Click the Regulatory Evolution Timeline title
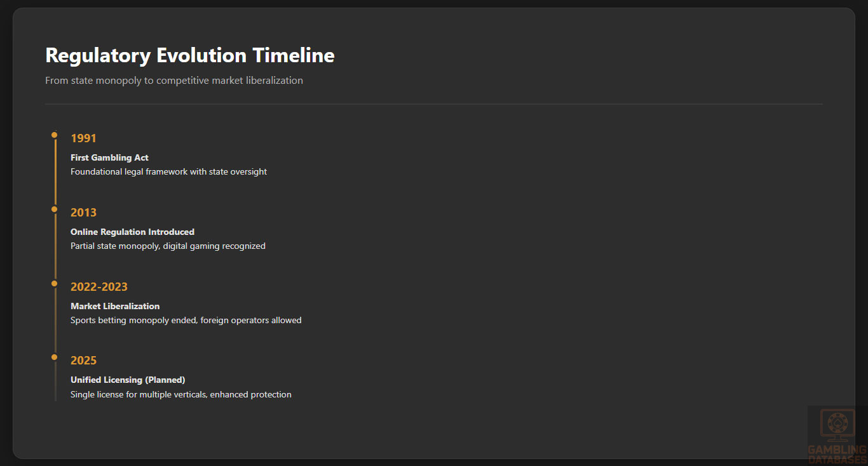 pyautogui.click(x=190, y=55)
